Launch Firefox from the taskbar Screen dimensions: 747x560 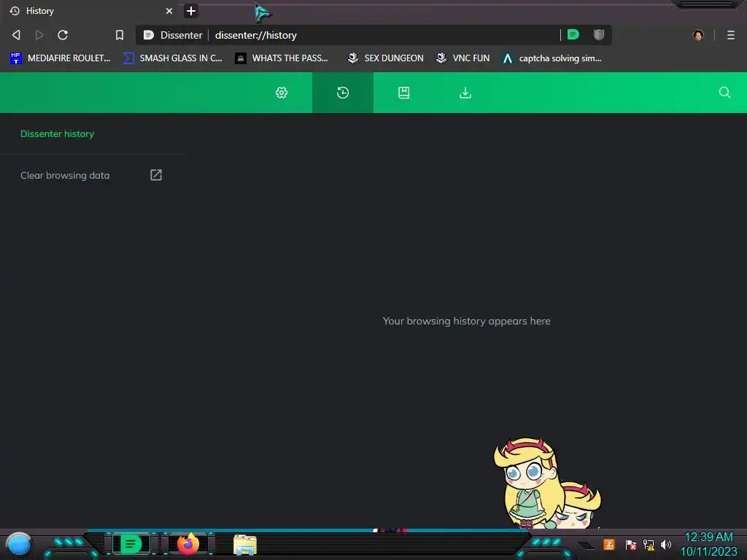pos(188,544)
